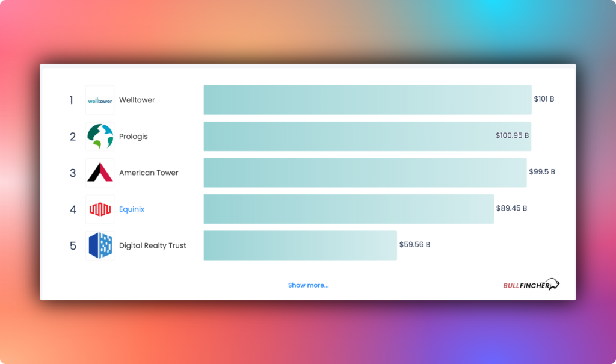The image size is (616, 364).
Task: Click rank number 5 beside Digital Realty Trust
Action: pyautogui.click(x=73, y=246)
